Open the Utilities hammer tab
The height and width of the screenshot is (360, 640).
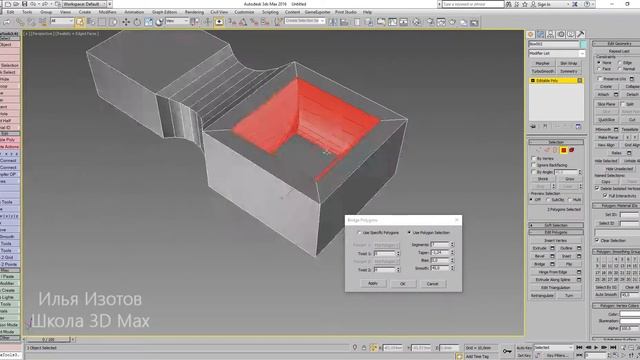coord(580,35)
